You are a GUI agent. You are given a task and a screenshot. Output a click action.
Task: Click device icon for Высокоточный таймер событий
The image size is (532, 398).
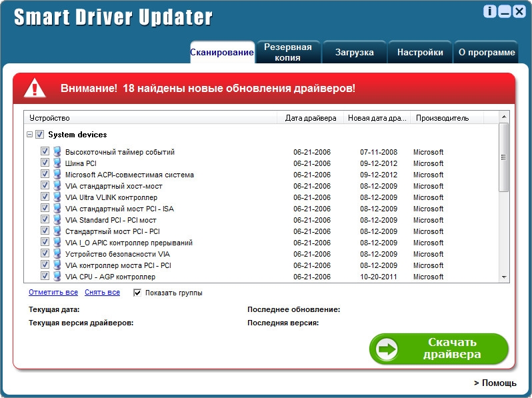57,151
